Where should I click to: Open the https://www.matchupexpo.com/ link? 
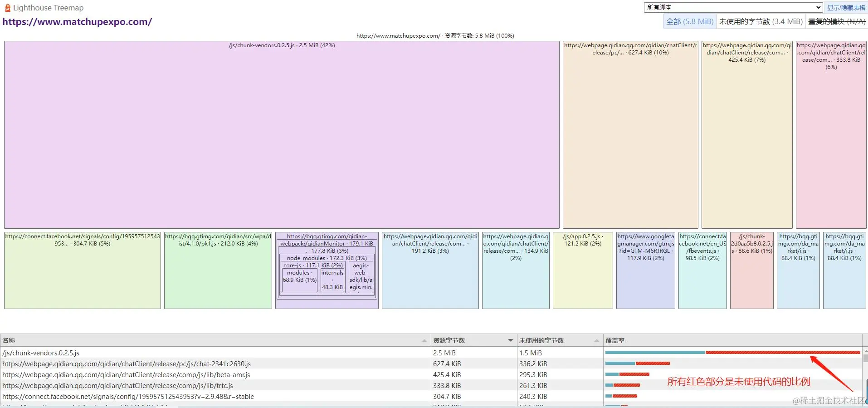tap(77, 22)
